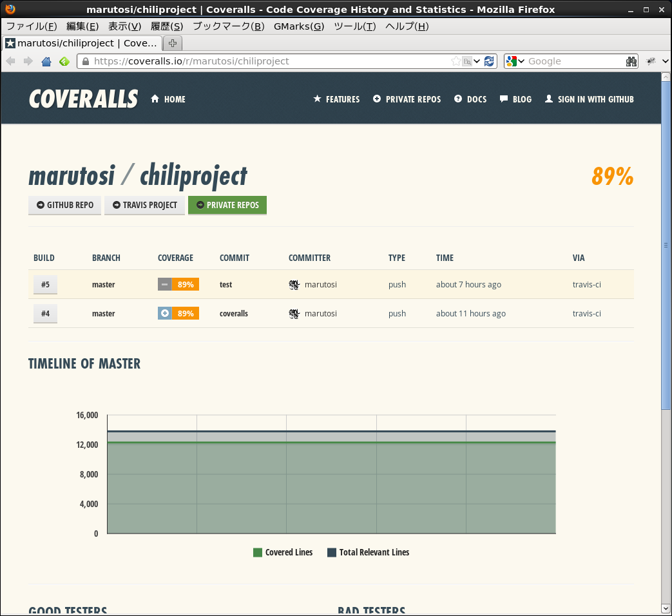
Task: Bookmark this page with the star icon
Action: tap(456, 61)
